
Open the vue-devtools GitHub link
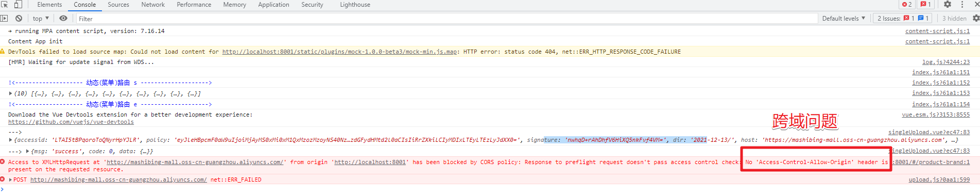click(71, 122)
